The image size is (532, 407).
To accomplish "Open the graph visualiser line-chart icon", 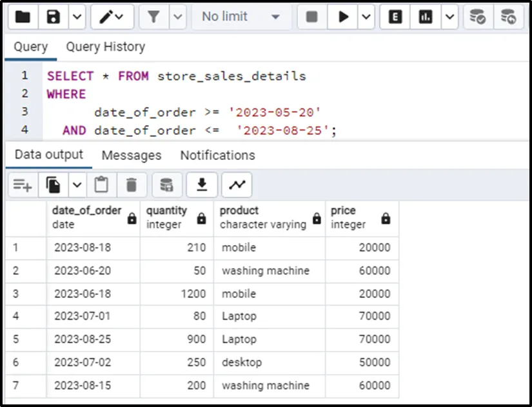I will [237, 185].
